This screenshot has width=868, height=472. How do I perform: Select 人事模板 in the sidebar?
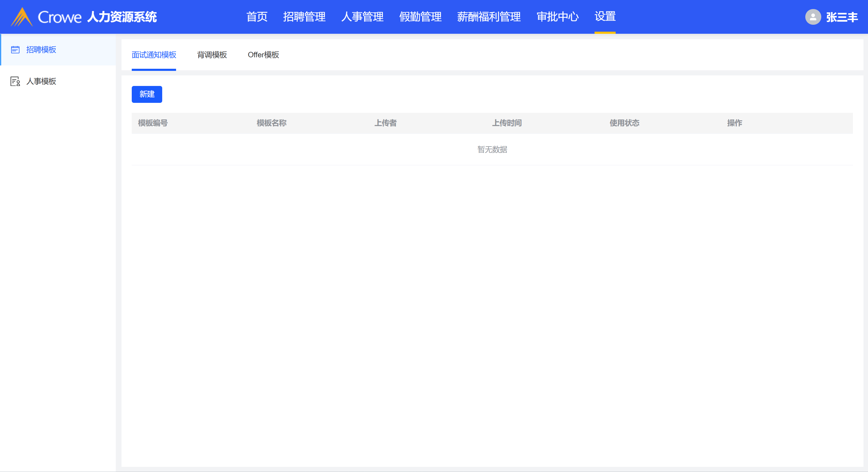click(41, 81)
